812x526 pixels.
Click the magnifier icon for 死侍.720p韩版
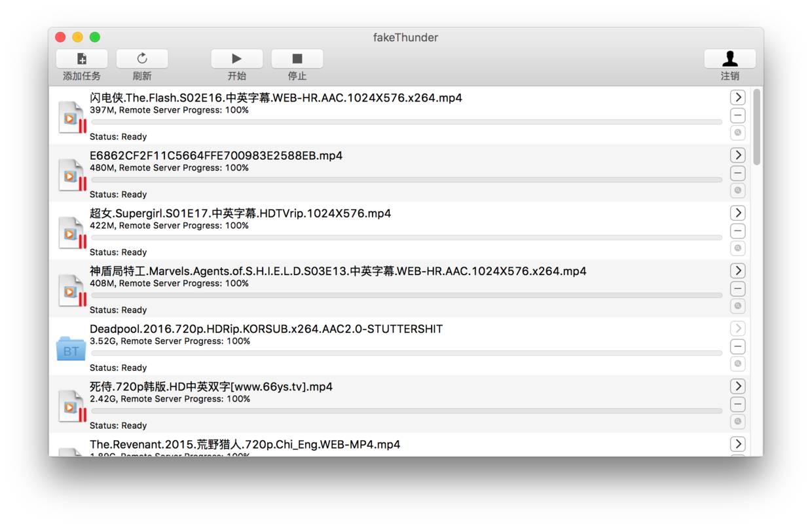pos(738,421)
